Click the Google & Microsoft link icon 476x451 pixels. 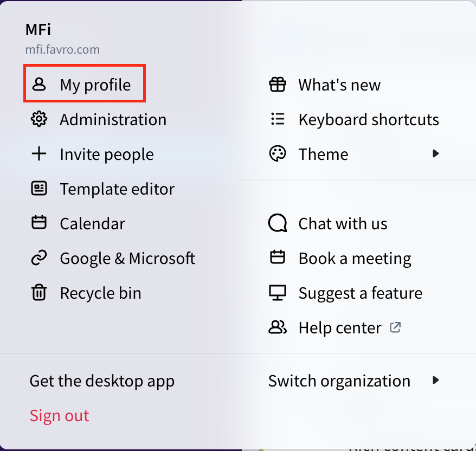click(x=39, y=258)
